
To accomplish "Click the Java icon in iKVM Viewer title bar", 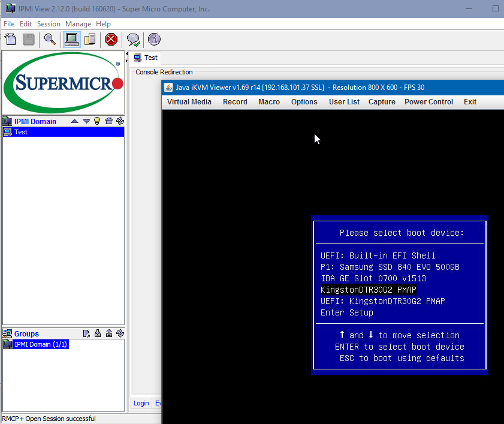I will 168,88.
